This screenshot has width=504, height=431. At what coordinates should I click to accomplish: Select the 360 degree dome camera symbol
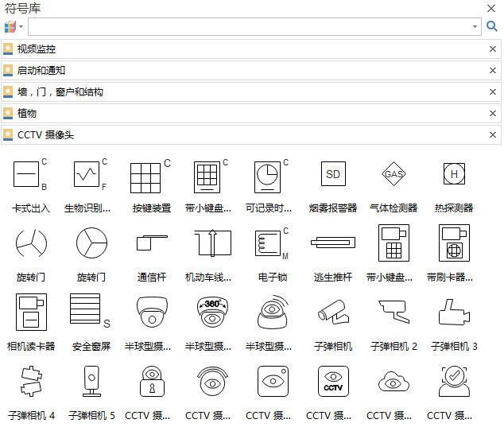[x=212, y=312]
